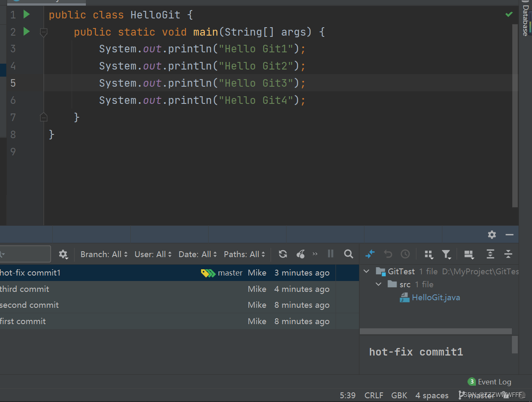Focus the Git log search field
Image resolution: width=532 pixels, height=402 pixels.
point(25,254)
